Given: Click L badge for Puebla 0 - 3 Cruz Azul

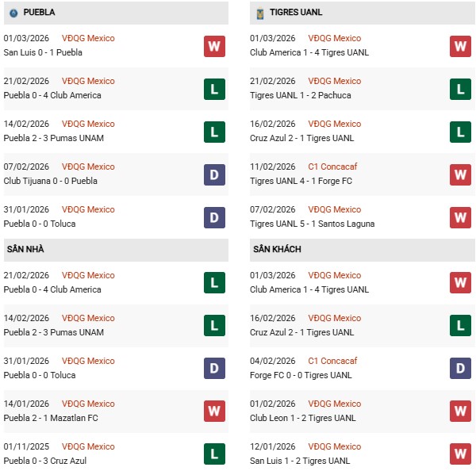Looking at the screenshot, I should point(214,454).
